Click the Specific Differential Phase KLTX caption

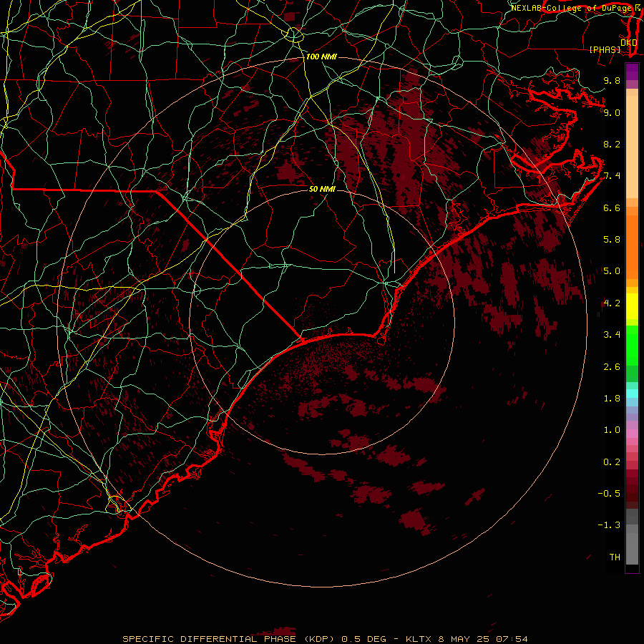[x=325, y=639]
